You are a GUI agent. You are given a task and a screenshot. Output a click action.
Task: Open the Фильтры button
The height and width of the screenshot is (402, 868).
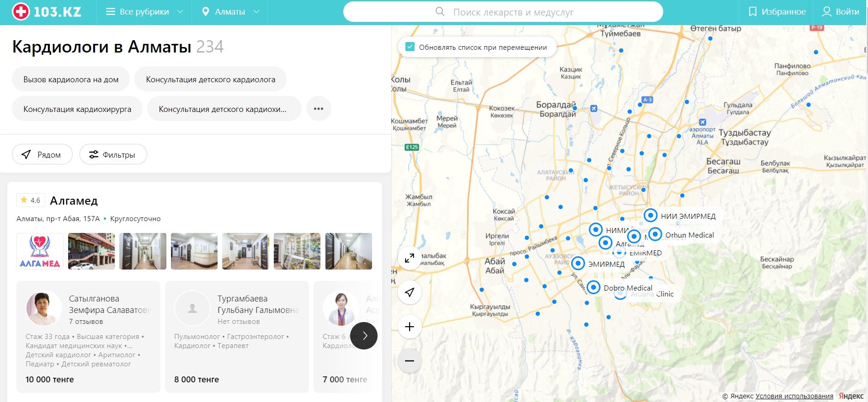[113, 154]
